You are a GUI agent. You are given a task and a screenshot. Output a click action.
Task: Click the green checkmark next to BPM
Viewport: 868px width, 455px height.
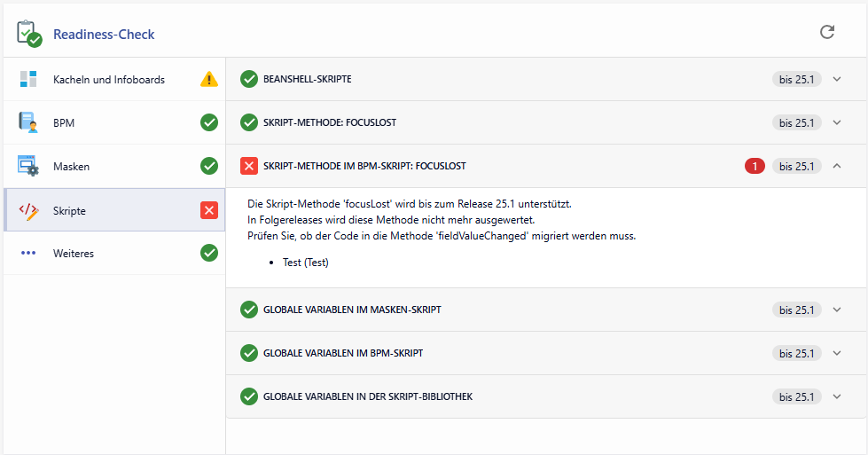tap(209, 122)
